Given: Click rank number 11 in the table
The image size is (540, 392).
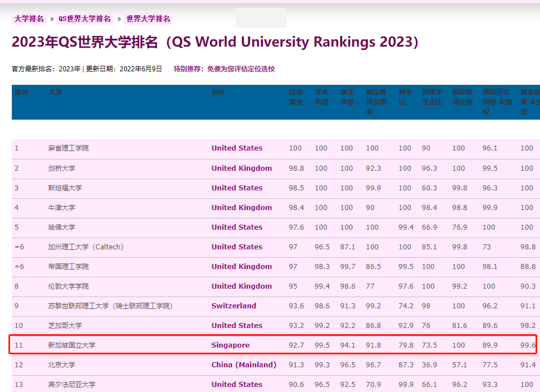Looking at the screenshot, I should click(19, 345).
